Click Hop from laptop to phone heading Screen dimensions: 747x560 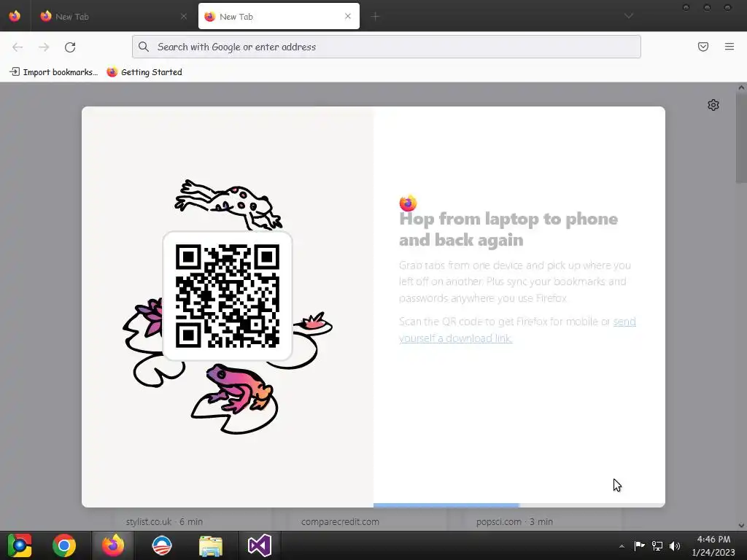tap(508, 229)
